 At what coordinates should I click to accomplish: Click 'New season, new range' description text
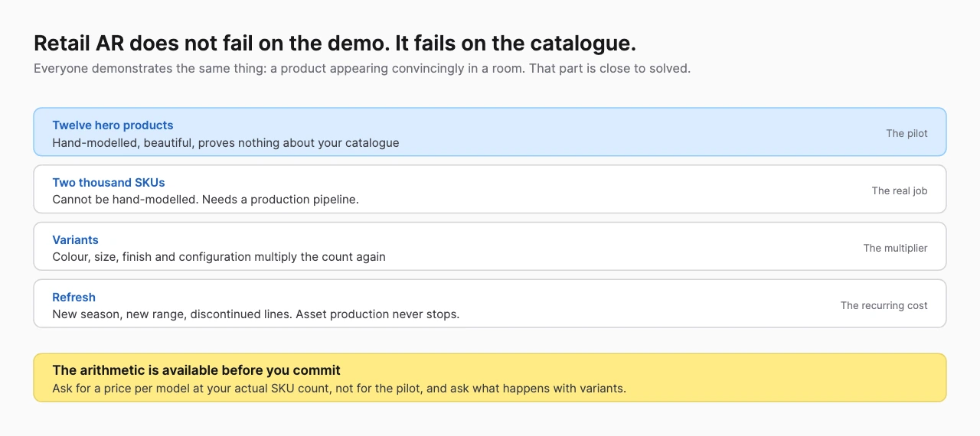pos(256,314)
